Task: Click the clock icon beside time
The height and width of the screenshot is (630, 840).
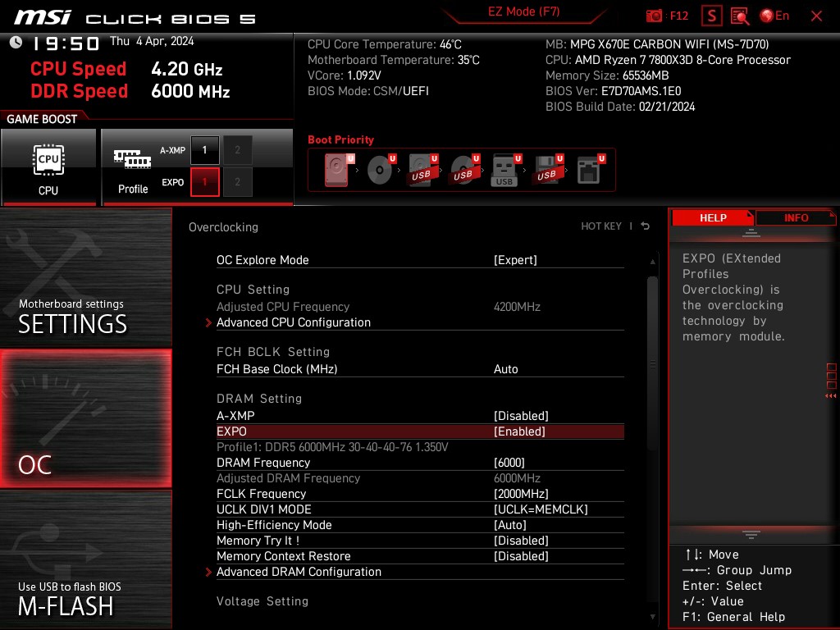Action: 16,43
